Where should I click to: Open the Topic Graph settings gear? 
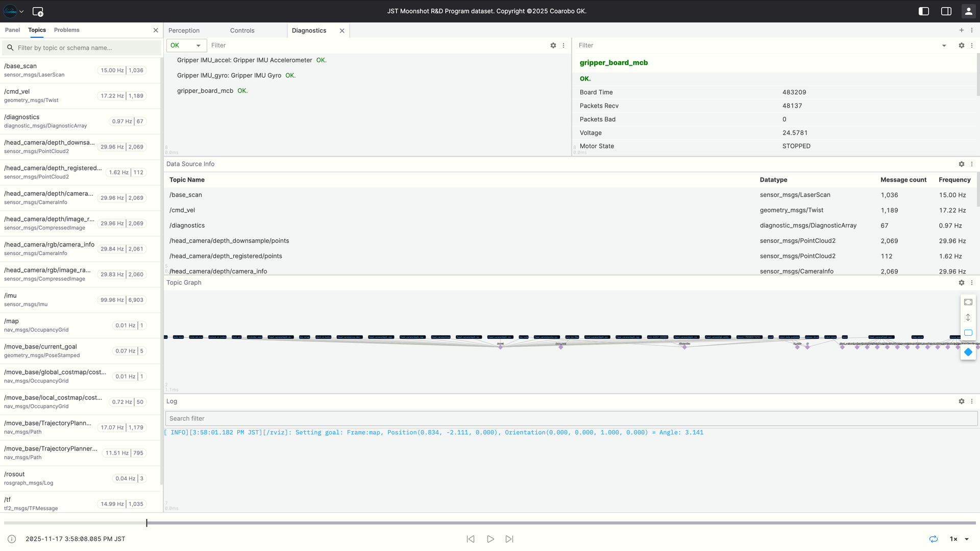pos(961,283)
